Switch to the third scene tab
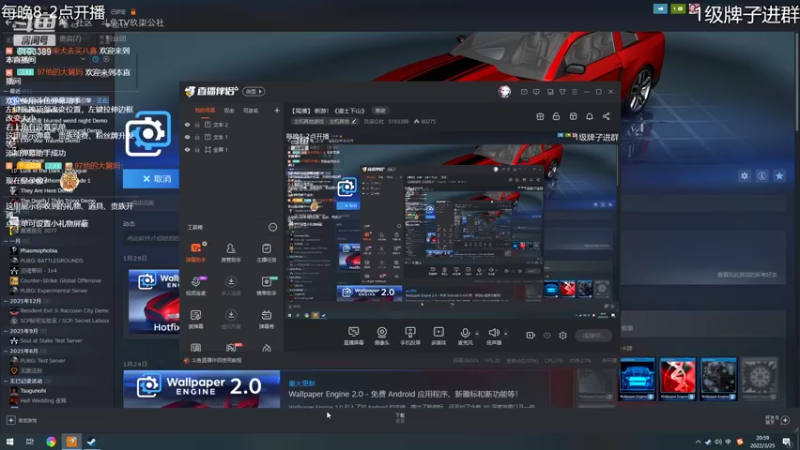This screenshot has width=800, height=450. [x=251, y=110]
